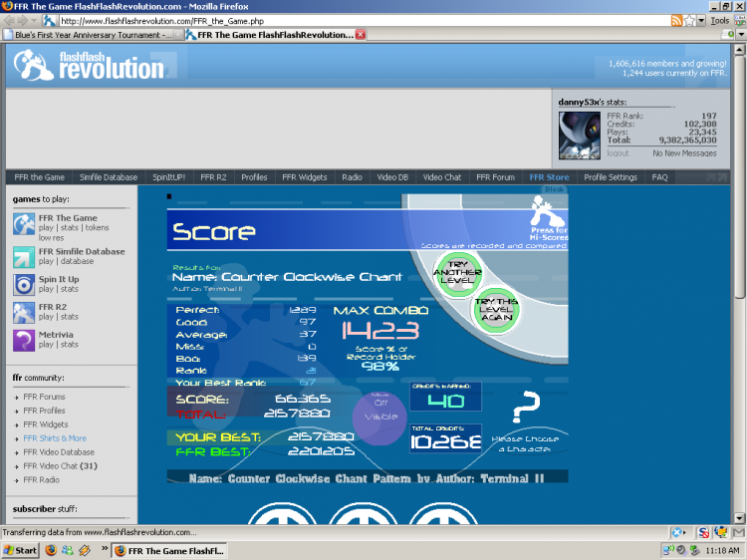Screen dimensions: 747x560
Task: Open the Video DB nav item
Action: pos(392,177)
